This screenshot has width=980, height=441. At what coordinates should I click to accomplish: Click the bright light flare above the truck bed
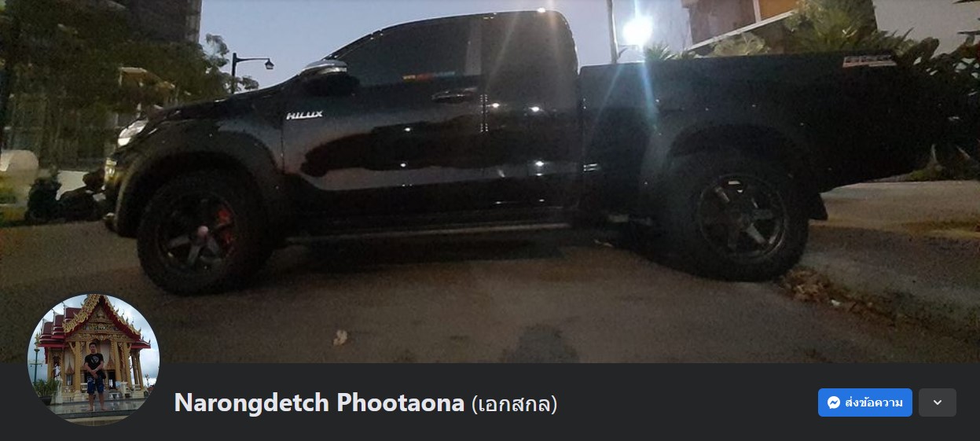[x=637, y=31]
